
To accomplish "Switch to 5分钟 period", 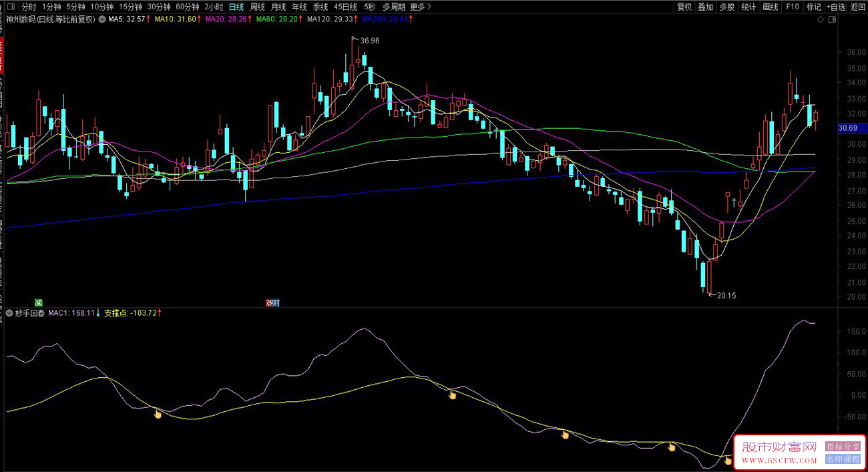I will pos(75,7).
